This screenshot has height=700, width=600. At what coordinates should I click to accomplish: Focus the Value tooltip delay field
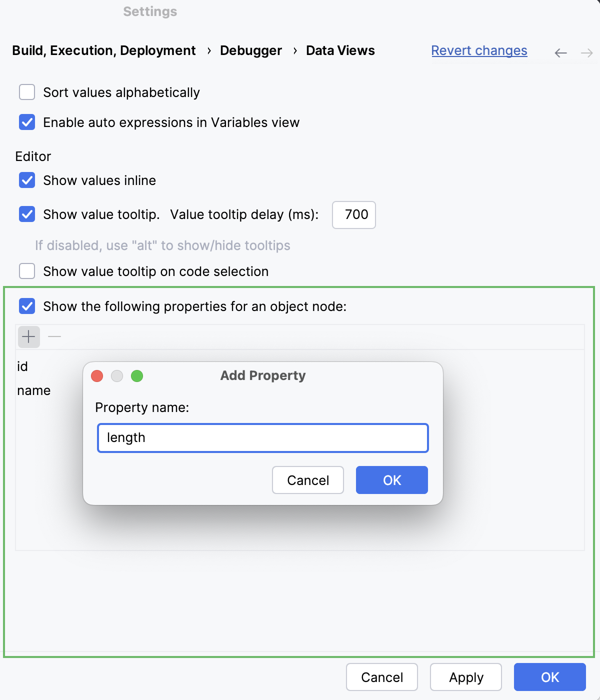354,215
